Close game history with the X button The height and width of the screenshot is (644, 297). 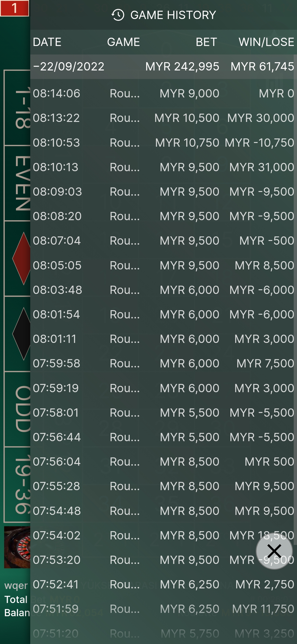[274, 551]
